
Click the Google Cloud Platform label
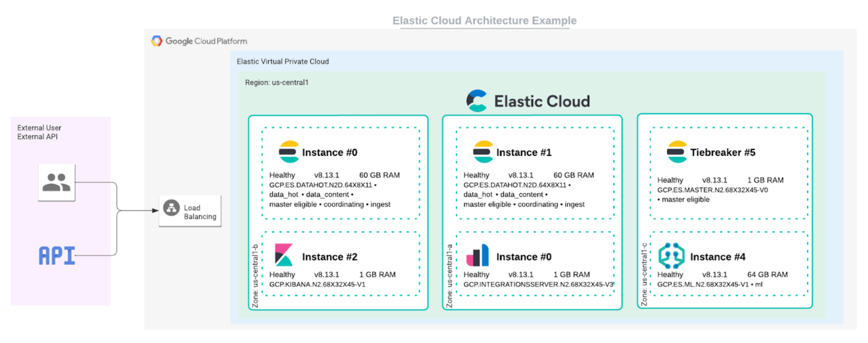206,41
